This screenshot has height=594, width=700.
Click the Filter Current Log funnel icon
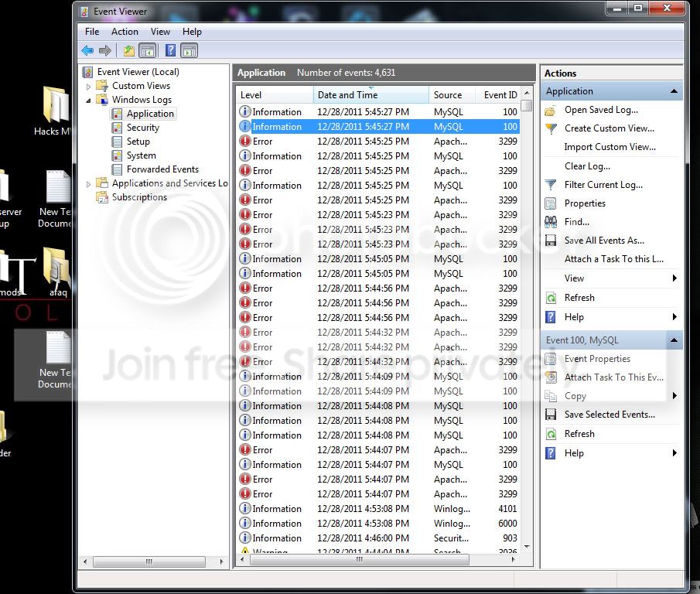click(551, 185)
